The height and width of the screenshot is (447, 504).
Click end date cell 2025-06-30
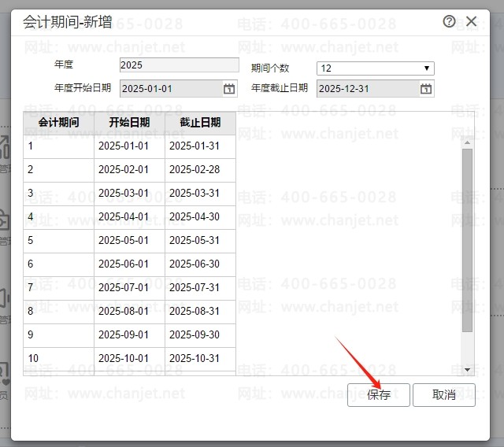(200, 264)
